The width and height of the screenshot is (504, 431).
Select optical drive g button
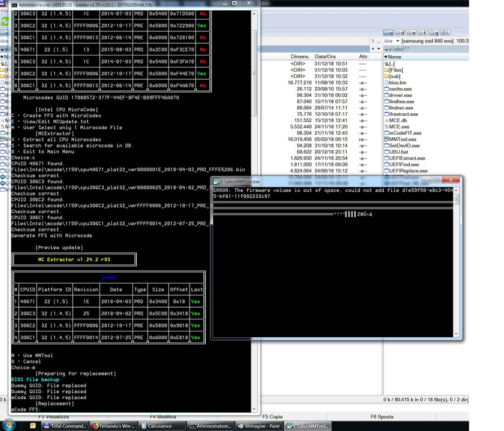pyautogui.click(x=433, y=32)
